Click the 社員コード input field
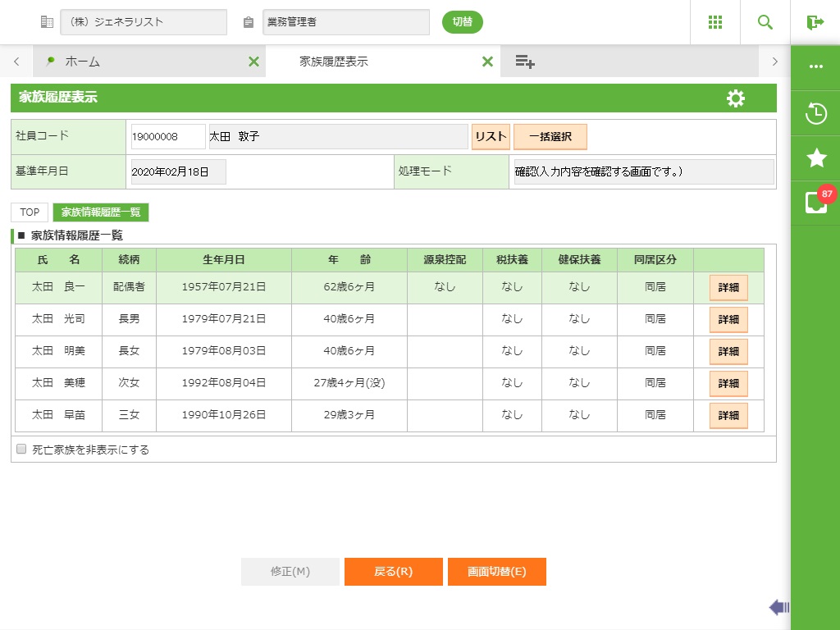 tap(167, 137)
